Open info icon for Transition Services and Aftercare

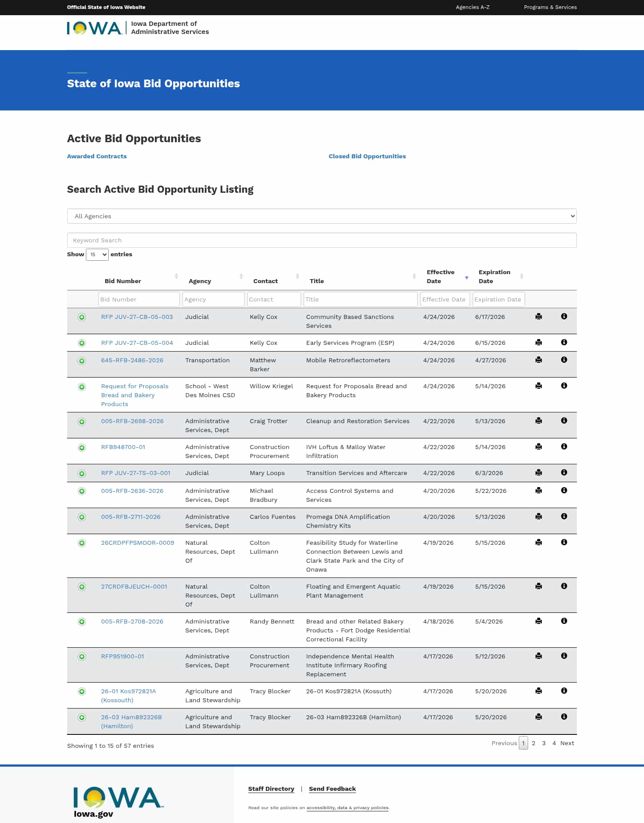564,473
